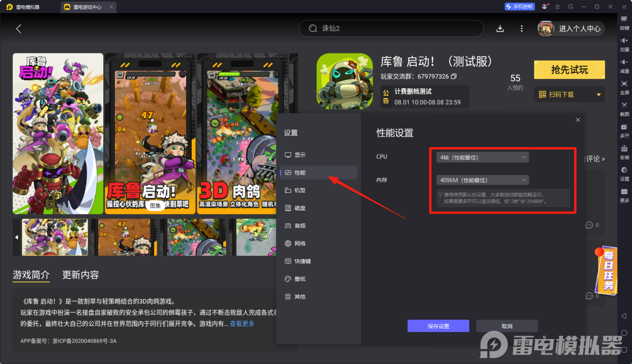
Task: Click 进入个人中心 profile button
Action: pyautogui.click(x=571, y=28)
